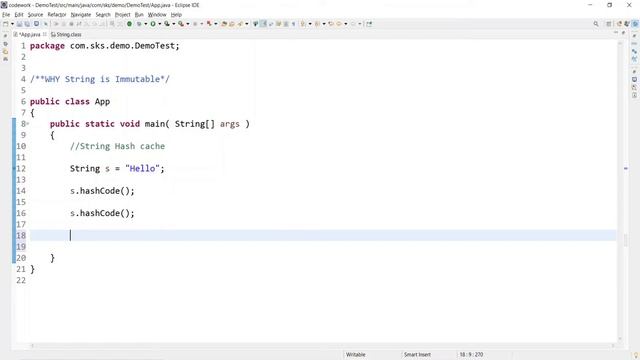Click line number 22 in the gutter
This screenshot has width=640, height=360.
click(21, 280)
